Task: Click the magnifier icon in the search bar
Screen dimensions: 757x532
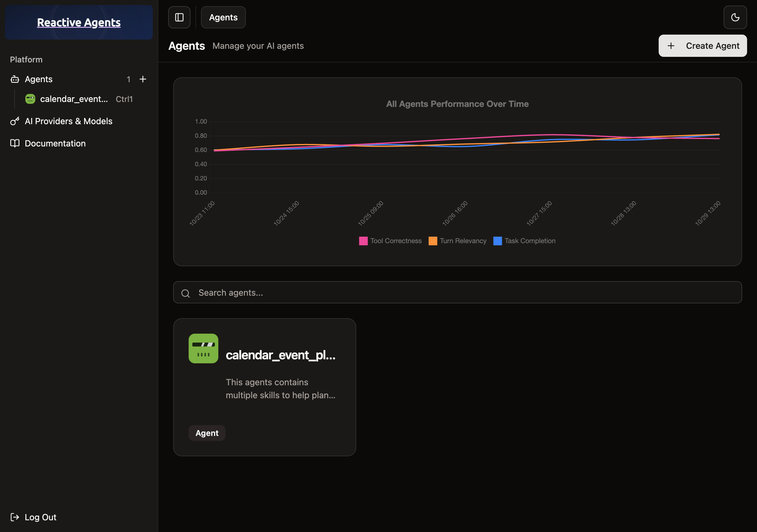Action: click(186, 293)
